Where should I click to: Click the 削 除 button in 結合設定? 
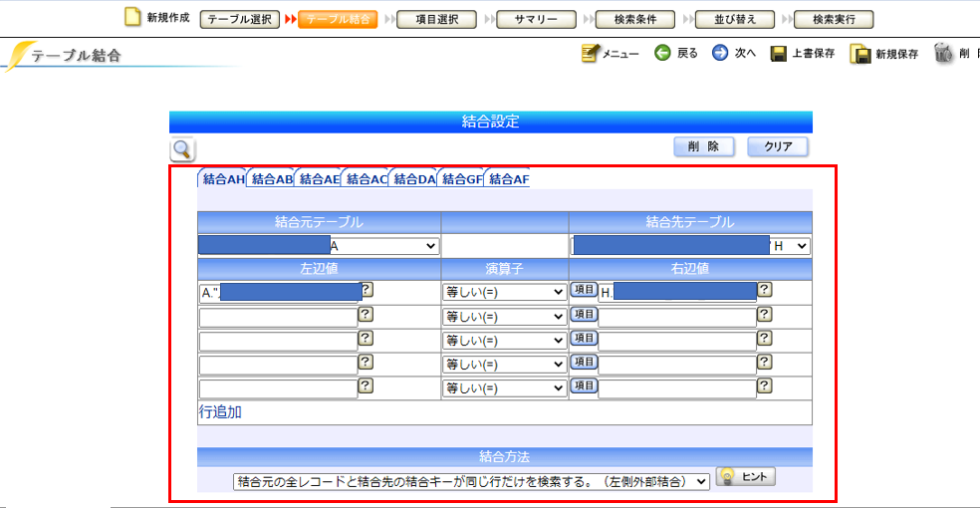coord(704,146)
